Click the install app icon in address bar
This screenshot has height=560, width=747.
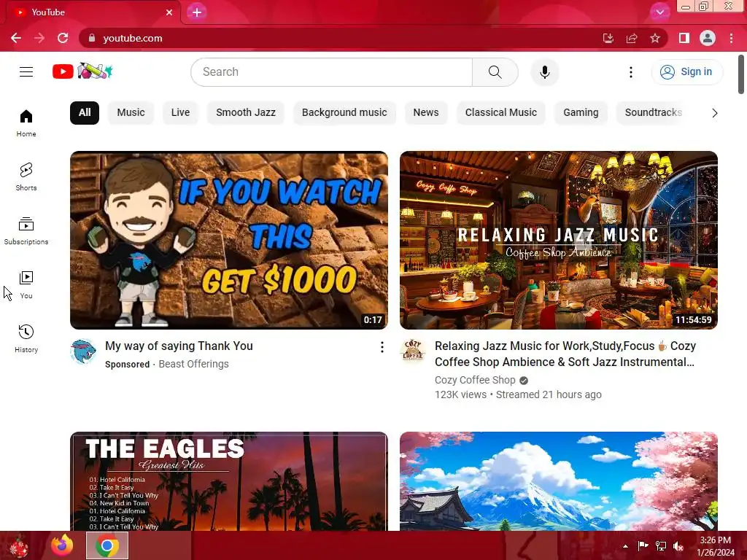point(608,38)
